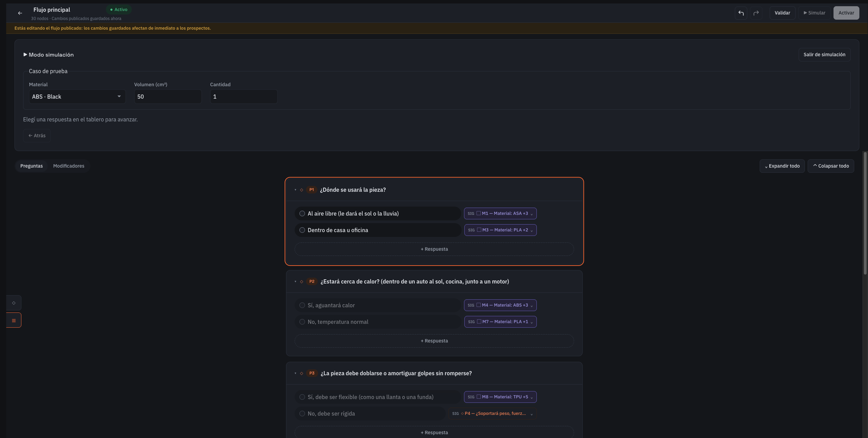Click Salir de simulación button
This screenshot has height=438, width=868.
point(824,54)
